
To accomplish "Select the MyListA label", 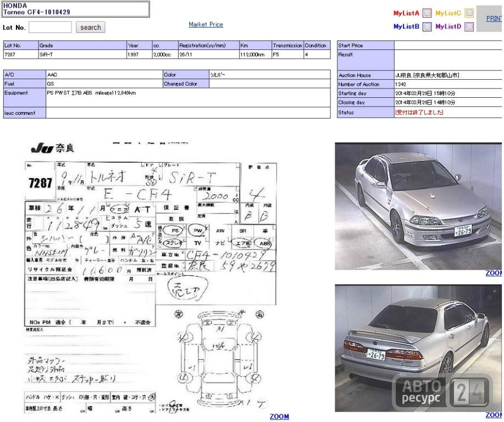I will point(406,13).
